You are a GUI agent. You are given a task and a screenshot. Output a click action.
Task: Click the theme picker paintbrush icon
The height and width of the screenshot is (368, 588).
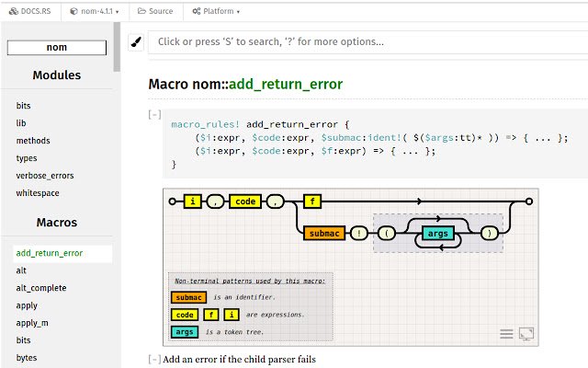(135, 41)
